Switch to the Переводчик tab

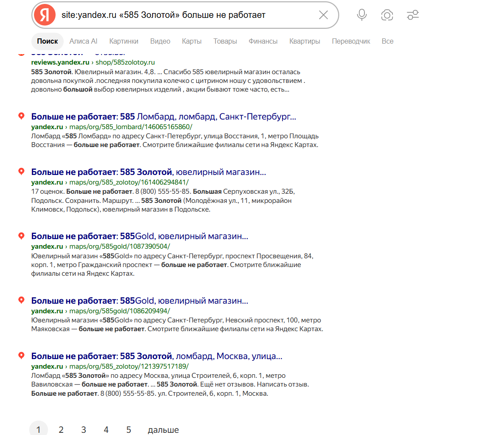click(x=351, y=41)
